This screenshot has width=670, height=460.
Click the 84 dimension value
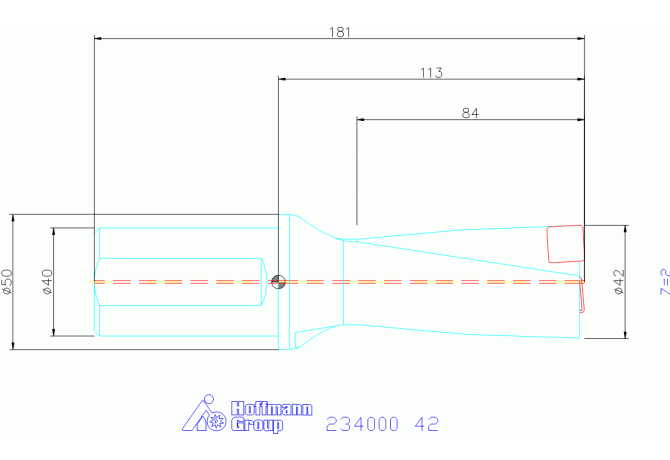coord(470,113)
